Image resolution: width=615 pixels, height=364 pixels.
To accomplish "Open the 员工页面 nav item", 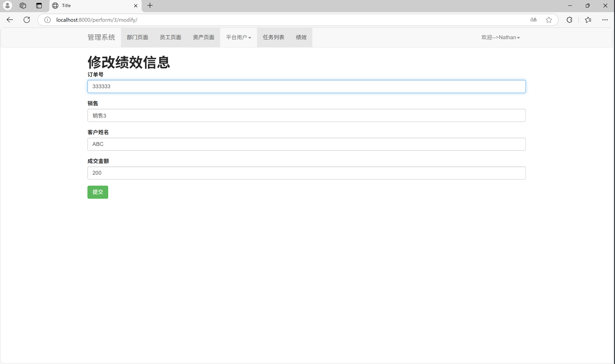I will [170, 37].
